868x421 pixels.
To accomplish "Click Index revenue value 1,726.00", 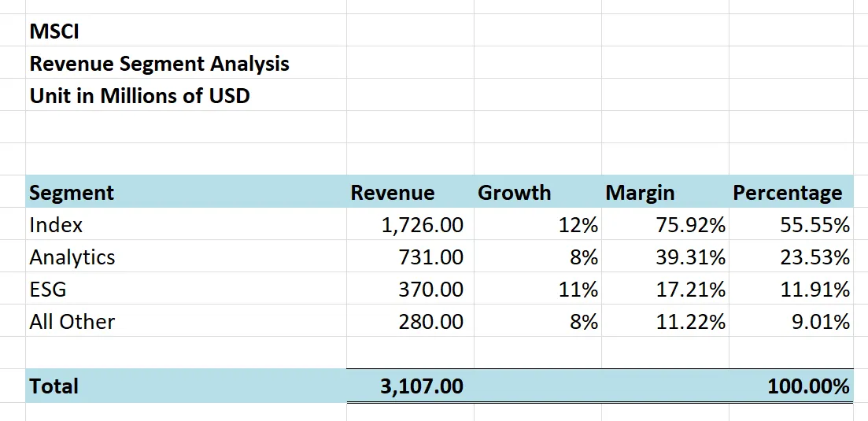I will [423, 225].
